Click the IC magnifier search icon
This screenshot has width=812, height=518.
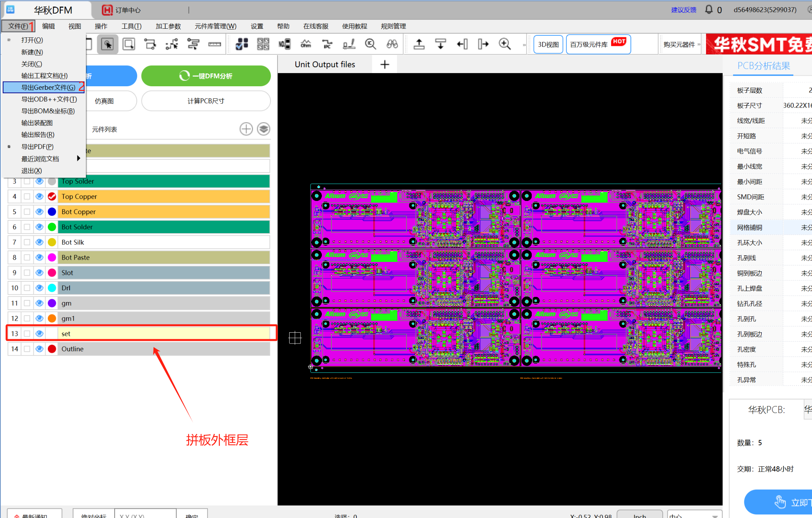pos(370,44)
